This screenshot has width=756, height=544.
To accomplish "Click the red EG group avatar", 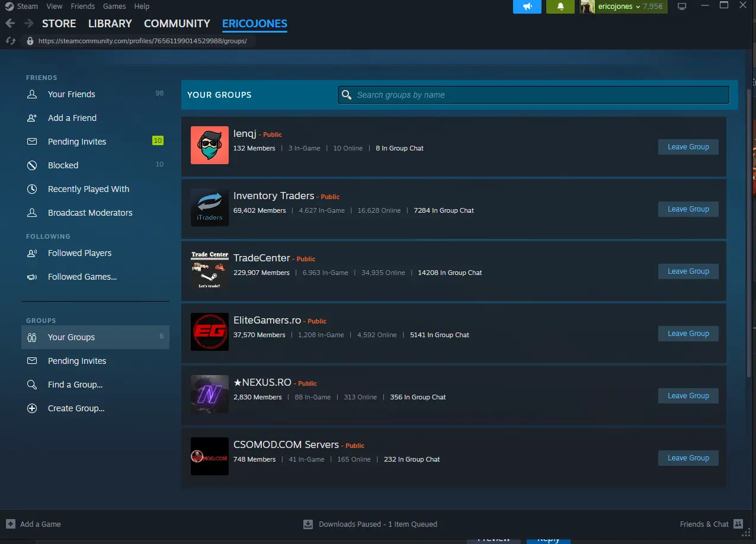I will click(210, 332).
